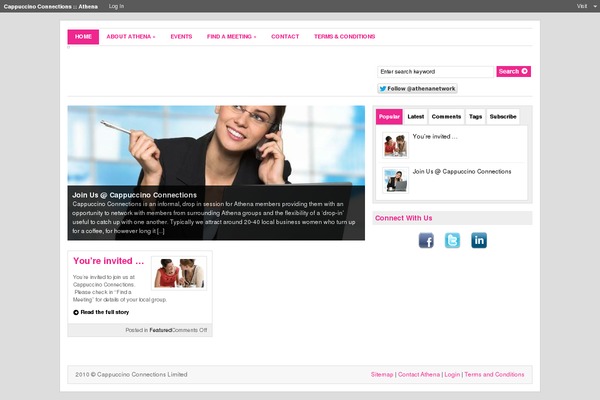Expand the FIND A MEETING menu

(232, 37)
